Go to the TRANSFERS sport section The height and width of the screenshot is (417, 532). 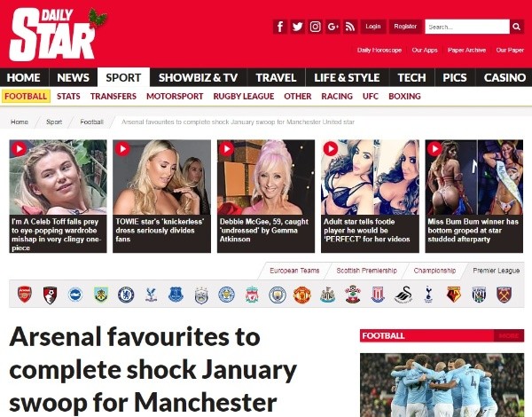coord(113,97)
